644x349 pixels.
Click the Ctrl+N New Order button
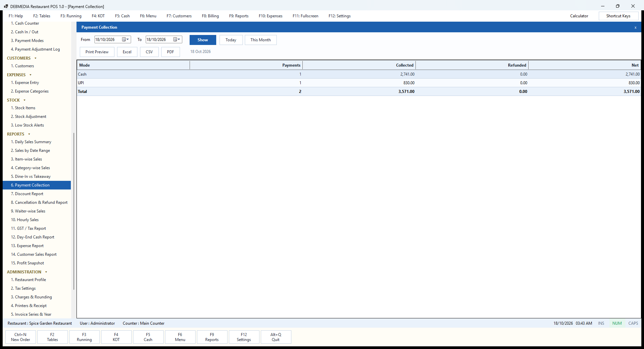[x=21, y=337]
